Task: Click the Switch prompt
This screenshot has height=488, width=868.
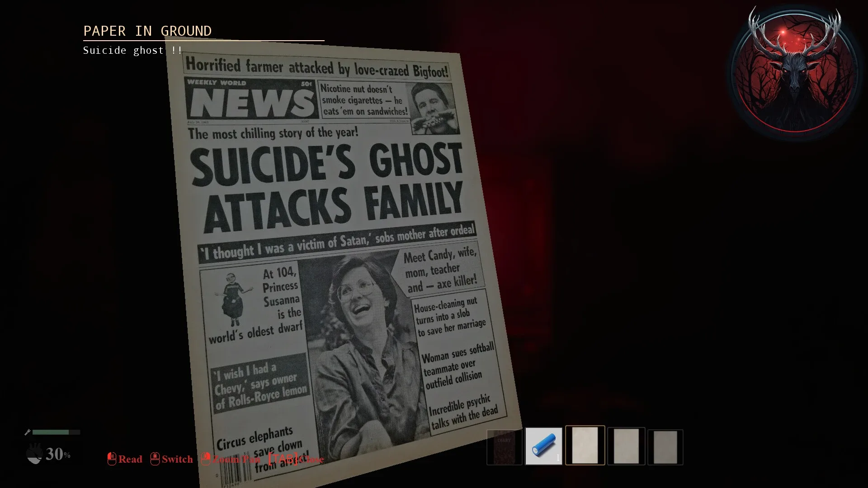Action: 178,459
